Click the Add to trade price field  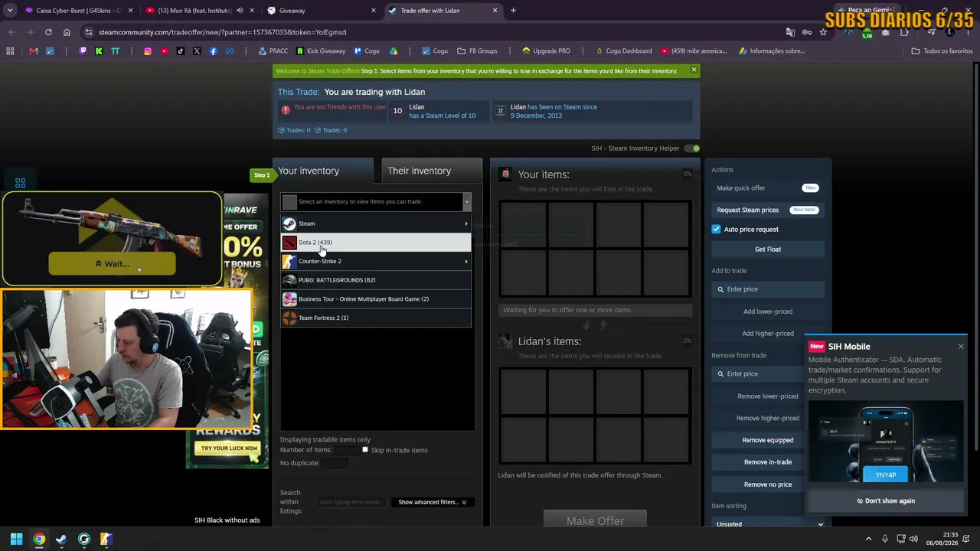768,289
